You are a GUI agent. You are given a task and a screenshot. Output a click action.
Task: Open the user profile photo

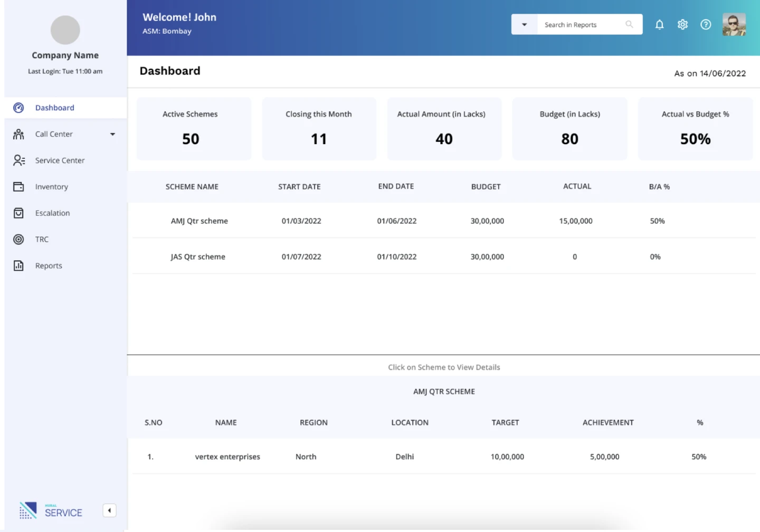(x=734, y=24)
